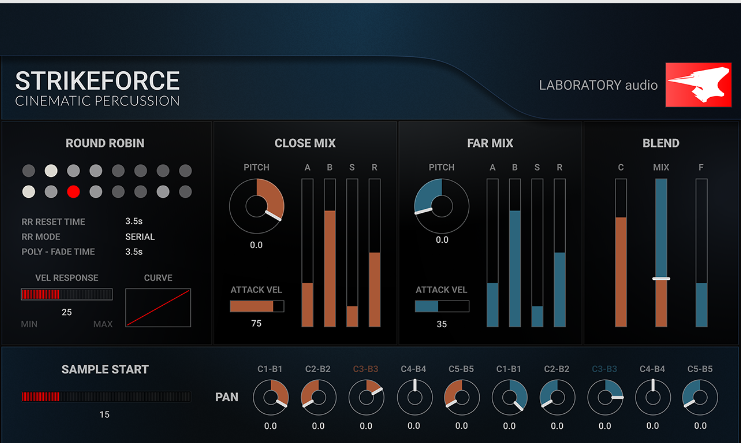The width and height of the screenshot is (741, 443).
Task: Set the Far Mix Attack Vel bar
Action: (x=442, y=306)
